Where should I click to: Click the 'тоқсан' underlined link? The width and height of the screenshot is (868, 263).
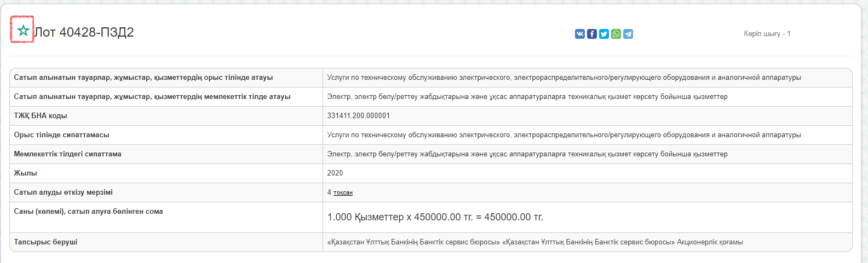pos(343,192)
